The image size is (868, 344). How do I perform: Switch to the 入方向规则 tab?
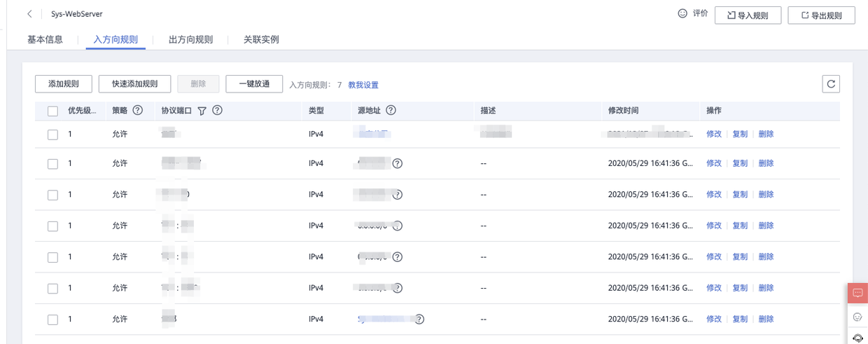(115, 39)
